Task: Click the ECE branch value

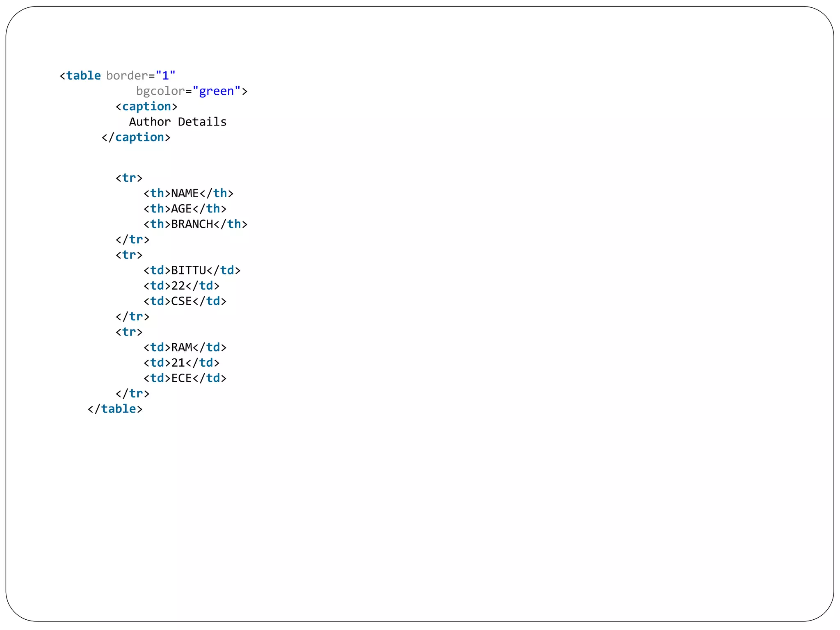Action: (x=181, y=378)
